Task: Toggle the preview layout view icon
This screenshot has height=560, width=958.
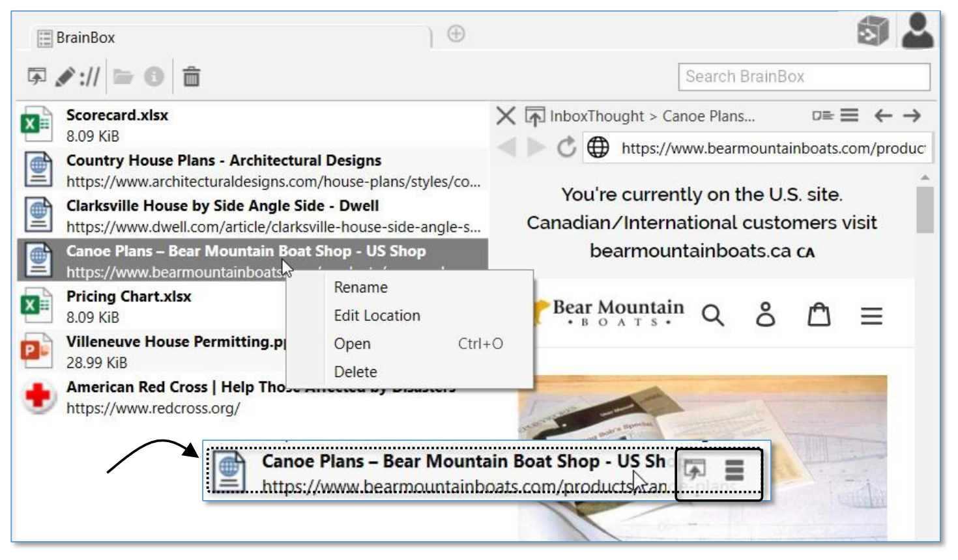Action: (822, 115)
